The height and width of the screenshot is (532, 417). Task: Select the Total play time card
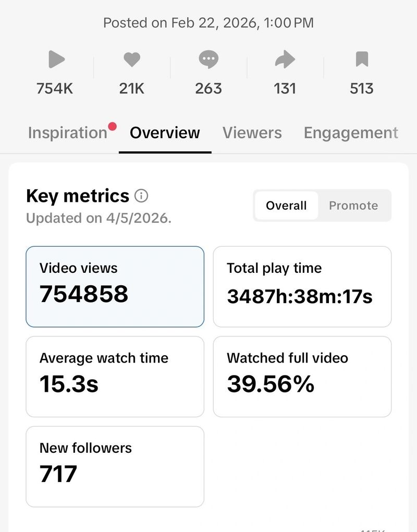[x=302, y=286]
